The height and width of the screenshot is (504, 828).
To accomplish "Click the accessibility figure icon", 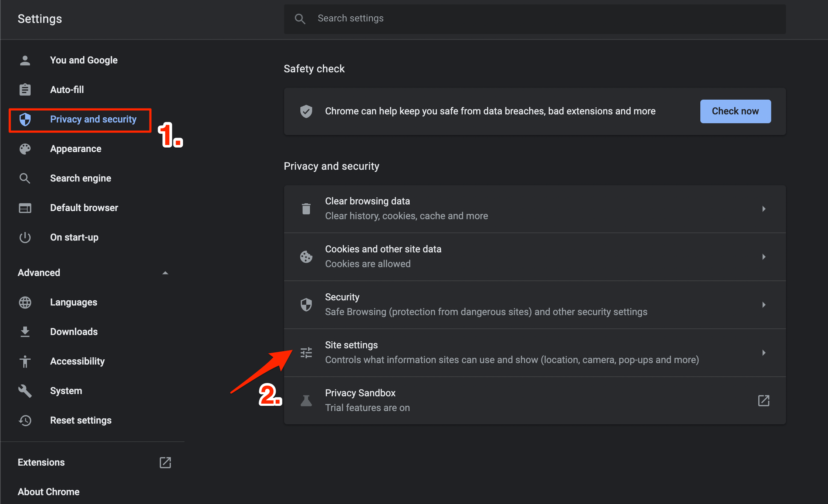I will pyautogui.click(x=25, y=361).
